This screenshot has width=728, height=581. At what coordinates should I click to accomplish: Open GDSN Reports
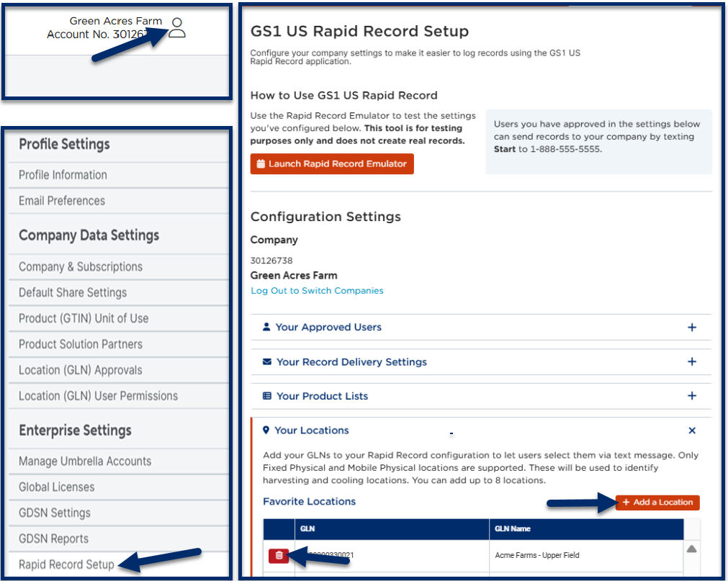53,539
